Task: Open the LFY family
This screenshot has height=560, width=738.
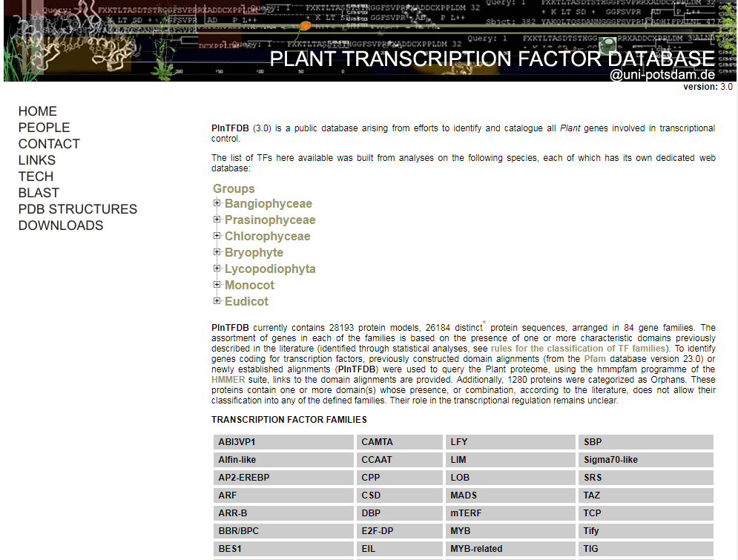Action: [510, 442]
